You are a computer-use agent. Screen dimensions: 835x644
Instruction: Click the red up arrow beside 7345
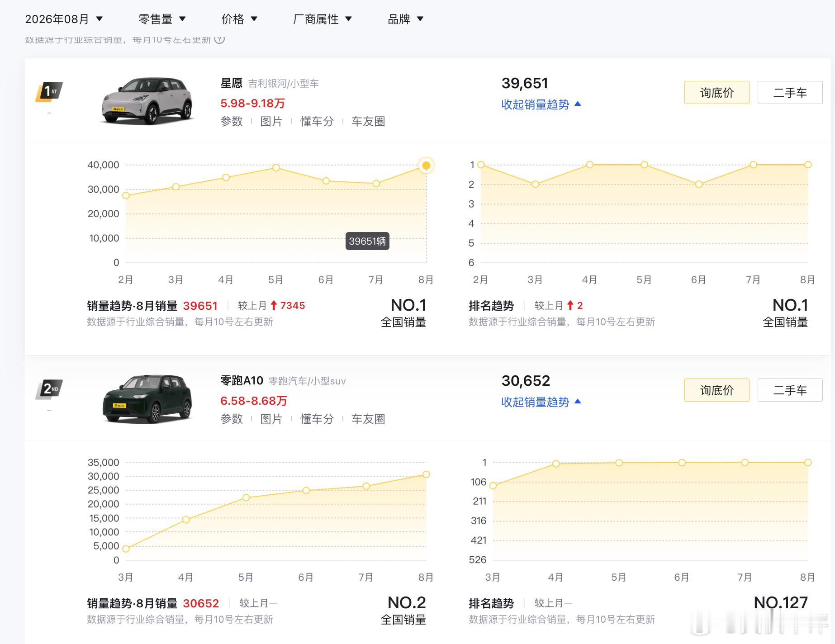(274, 306)
